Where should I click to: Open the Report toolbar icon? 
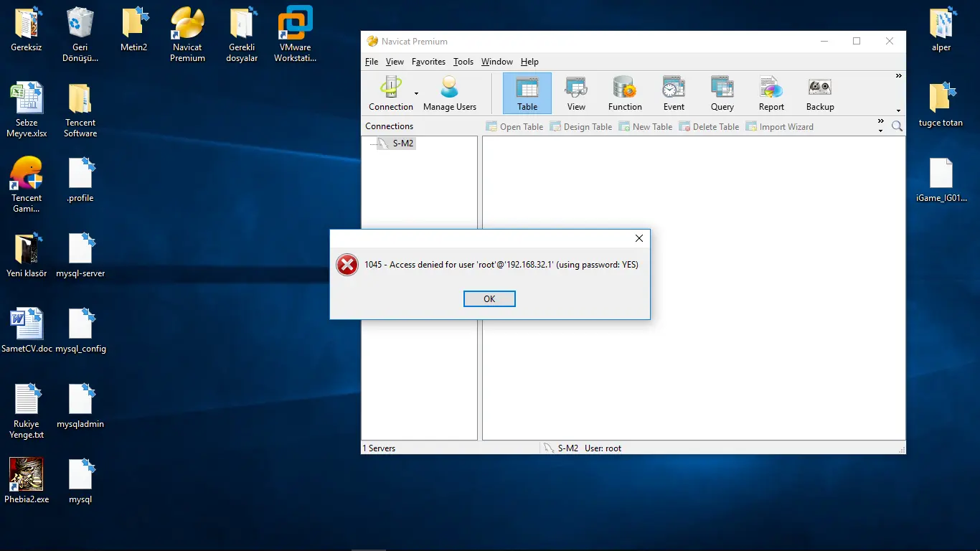[771, 93]
